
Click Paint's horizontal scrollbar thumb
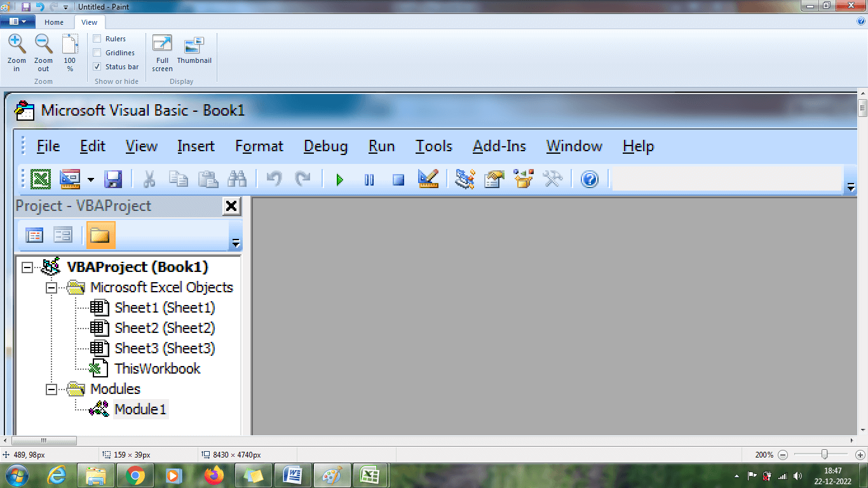click(x=44, y=440)
